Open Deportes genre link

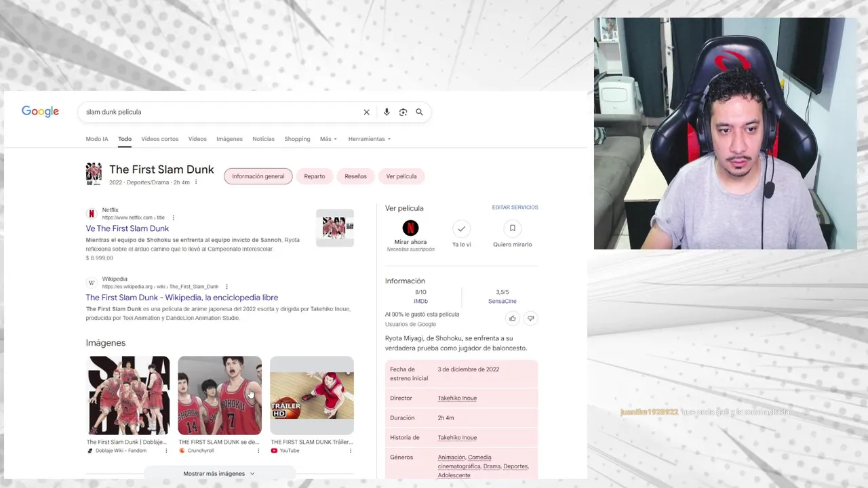(515, 466)
